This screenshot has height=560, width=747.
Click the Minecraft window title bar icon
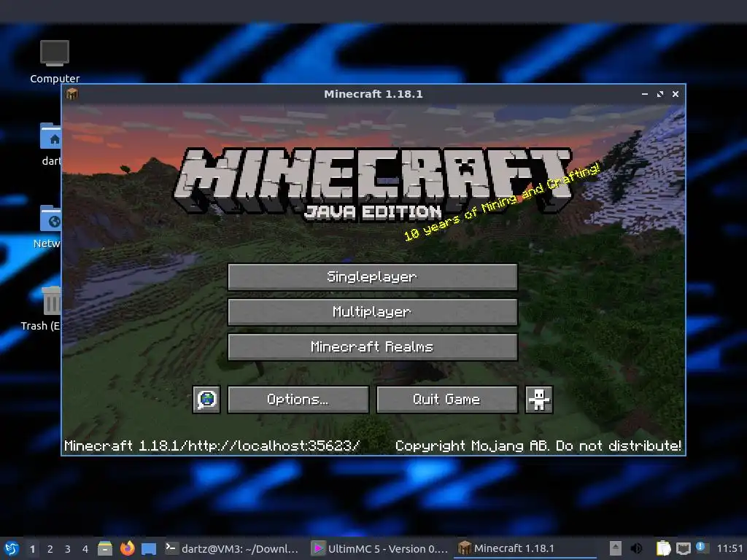(72, 94)
